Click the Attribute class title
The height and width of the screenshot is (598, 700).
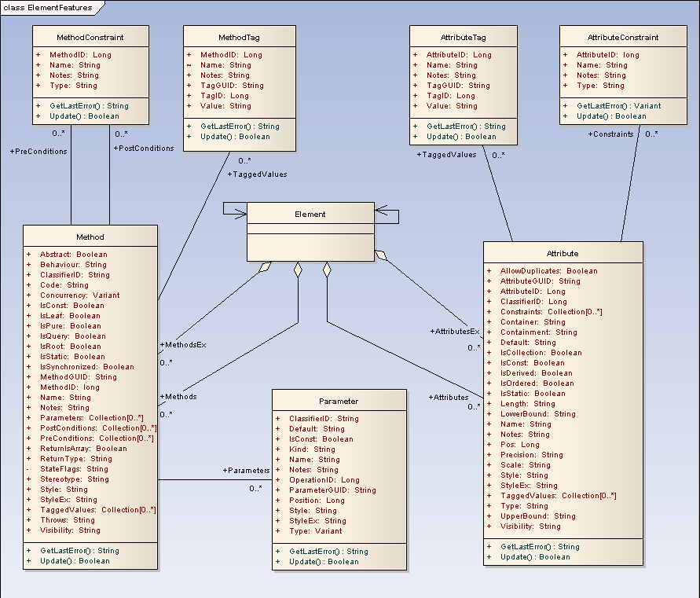click(563, 253)
